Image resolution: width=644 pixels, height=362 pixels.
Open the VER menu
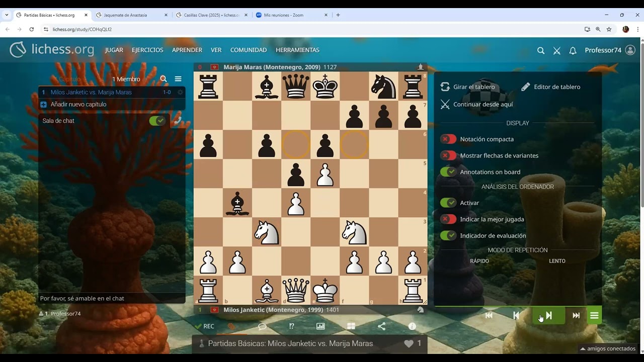pos(216,50)
